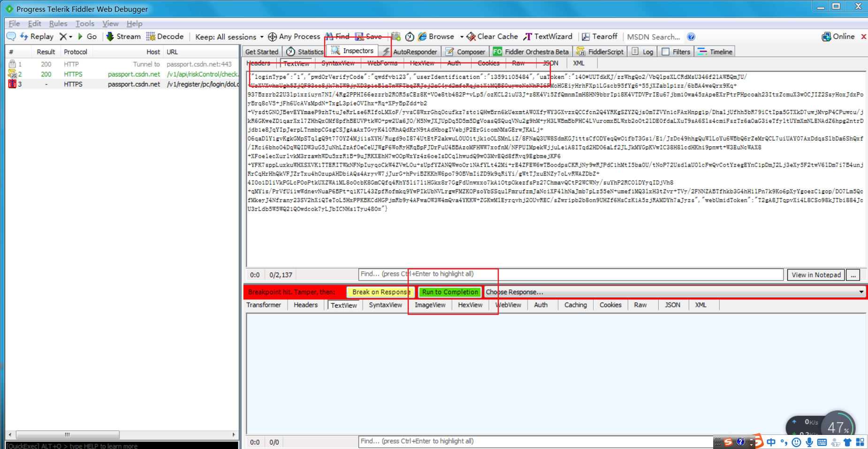Focus the response Find text field
Viewport: 868px width, 449px height.
[x=536, y=441]
